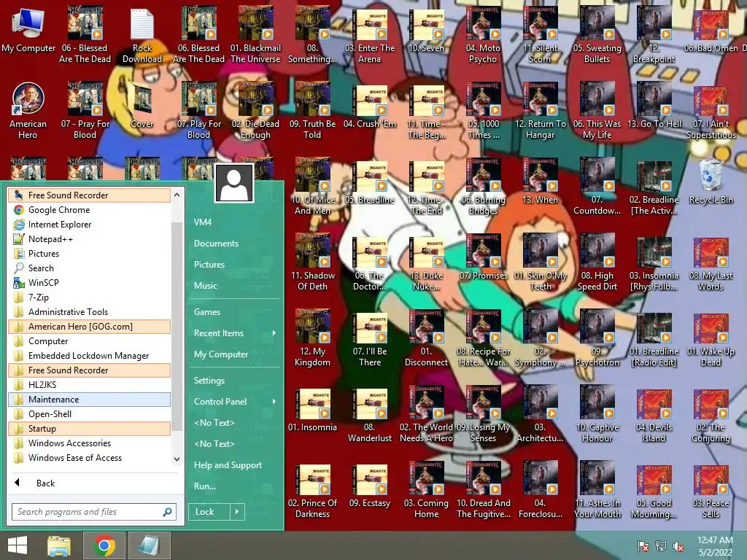Click the muted volume tray icon

pos(678,546)
